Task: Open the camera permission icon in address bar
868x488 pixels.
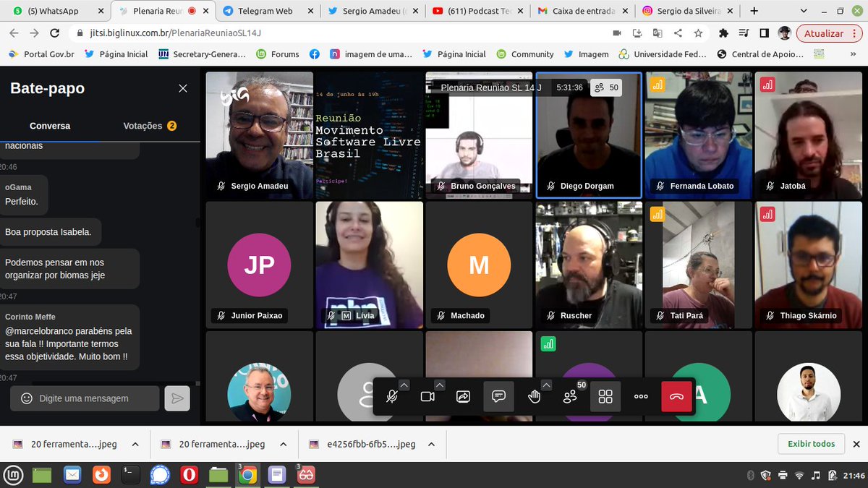Action: pos(617,33)
